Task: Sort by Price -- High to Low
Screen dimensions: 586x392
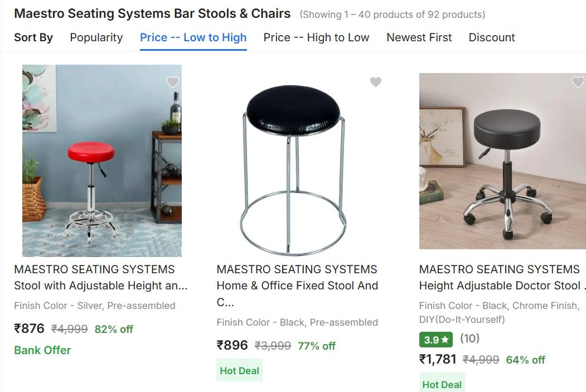Action: [316, 37]
